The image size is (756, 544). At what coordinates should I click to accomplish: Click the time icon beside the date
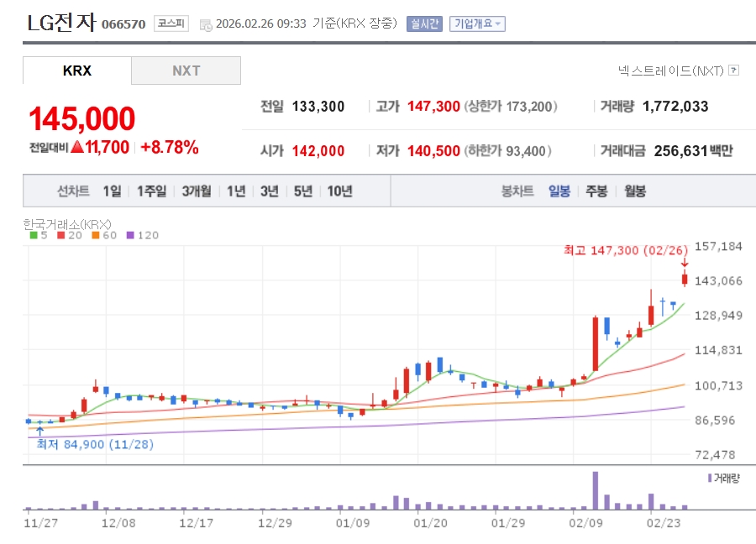tap(206, 24)
